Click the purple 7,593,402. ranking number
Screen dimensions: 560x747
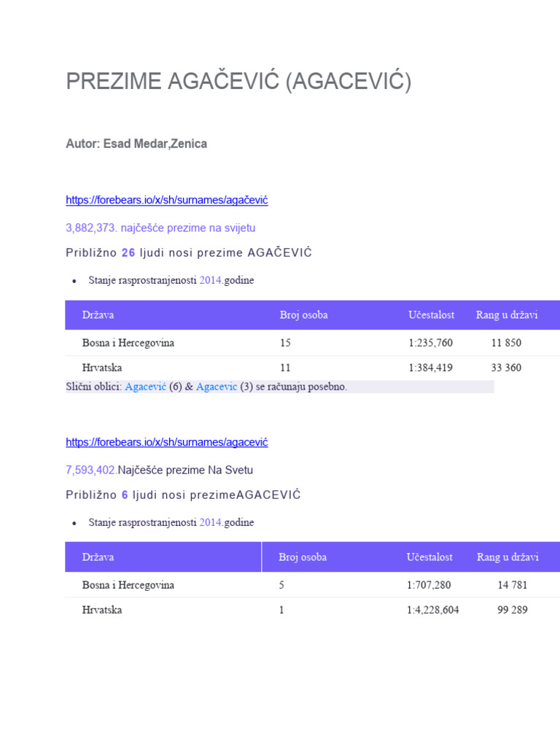coord(92,470)
